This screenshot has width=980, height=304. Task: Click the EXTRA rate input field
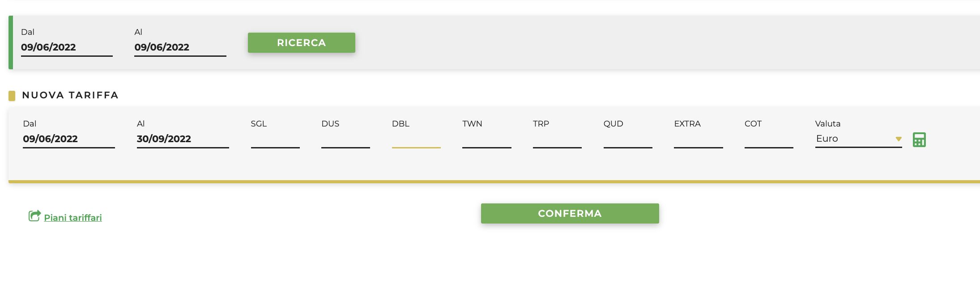point(698,140)
